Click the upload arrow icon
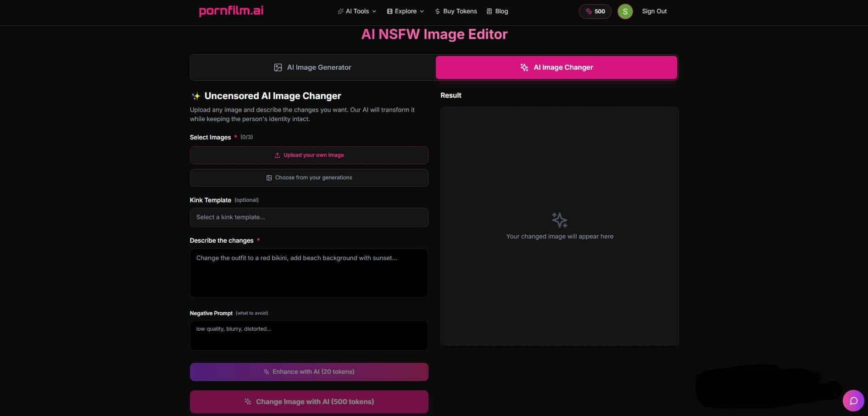This screenshot has height=416, width=868. 277,155
